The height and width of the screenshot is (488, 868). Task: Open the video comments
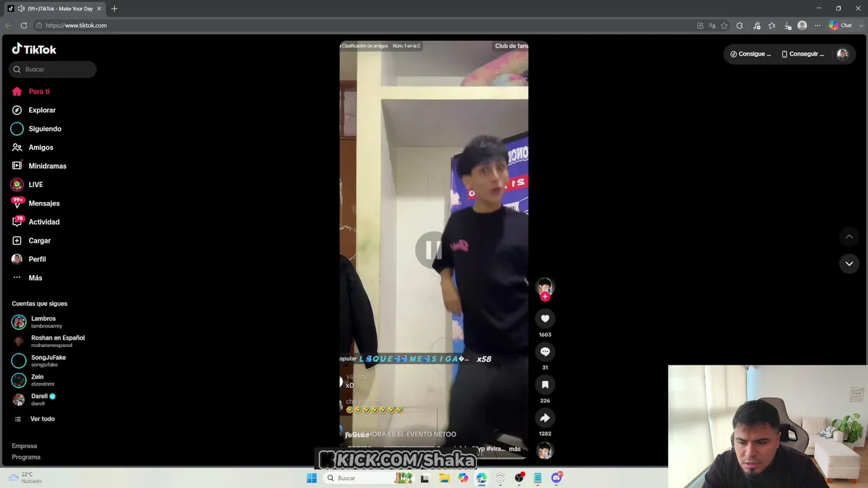(x=545, y=352)
